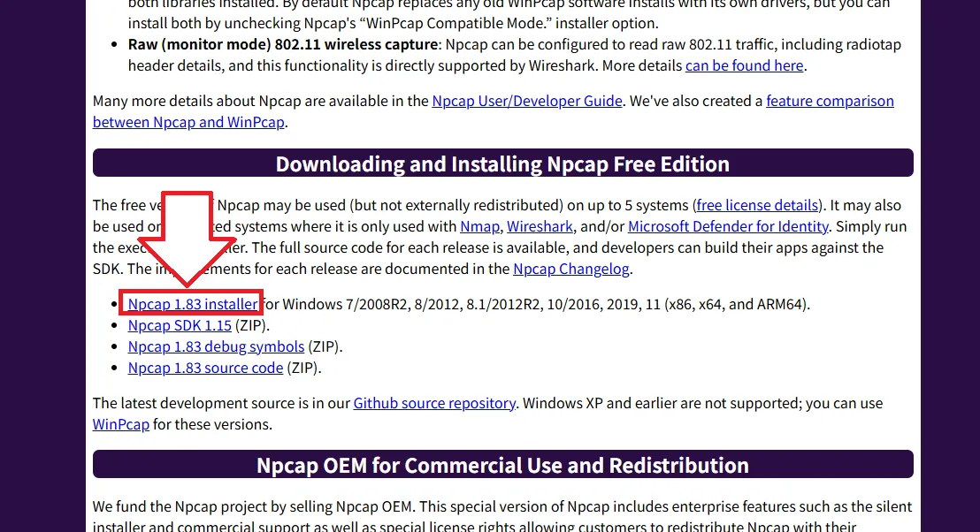Download Npcap 1.83 debug symbols
The image size is (980, 532).
click(x=216, y=346)
